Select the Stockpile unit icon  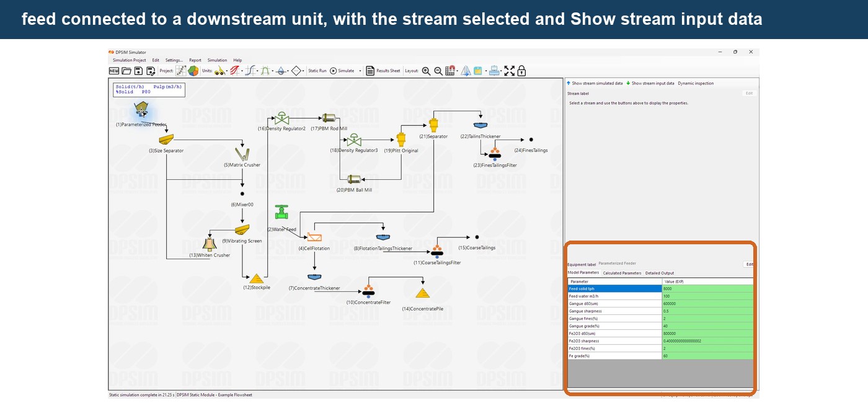click(x=257, y=278)
